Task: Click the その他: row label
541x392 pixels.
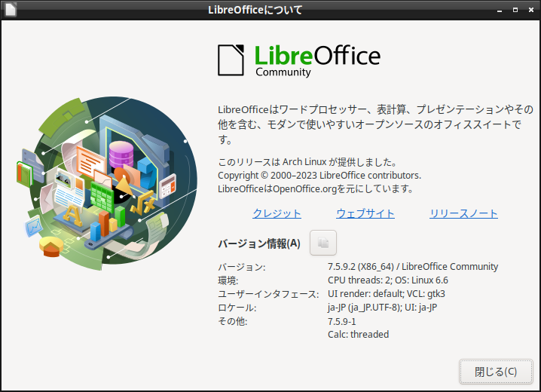Action: (x=232, y=321)
